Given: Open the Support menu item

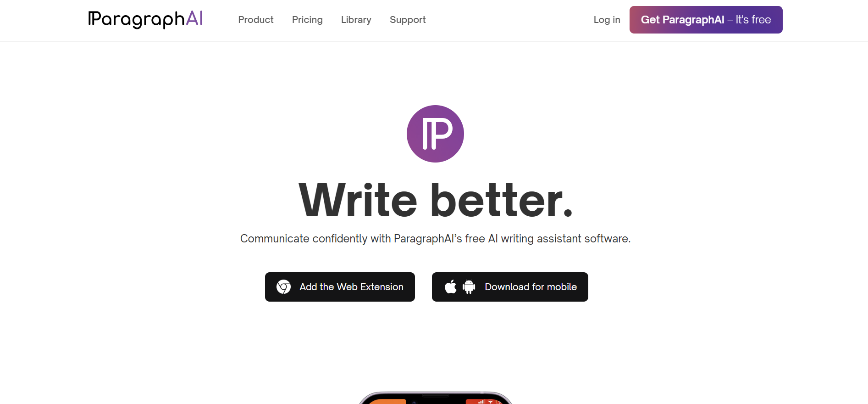Looking at the screenshot, I should 408,20.
